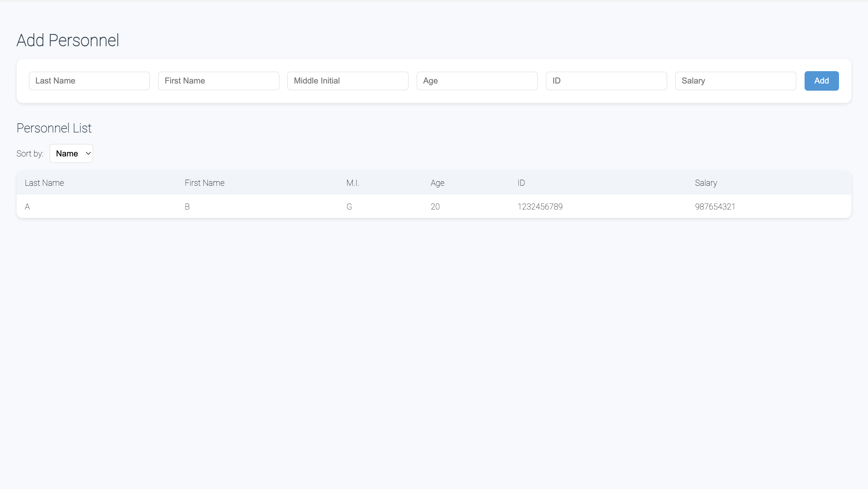This screenshot has width=868, height=489.
Task: Click the ID column header
Action: 521,183
